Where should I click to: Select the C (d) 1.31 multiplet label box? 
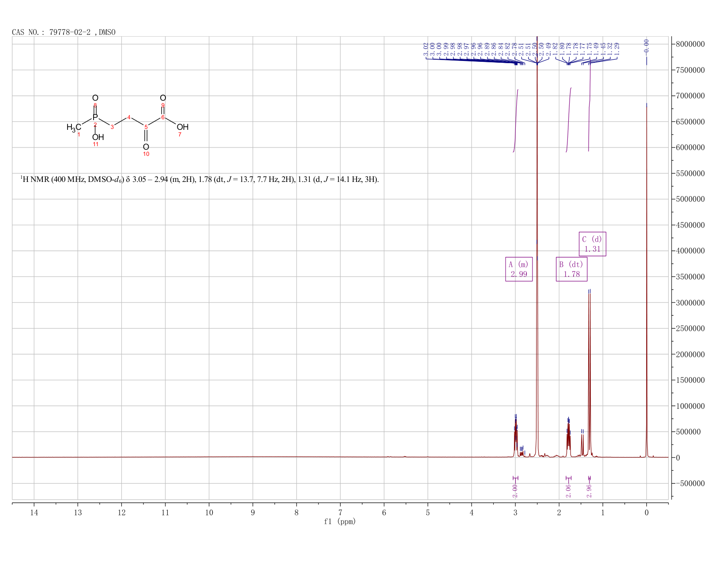593,244
